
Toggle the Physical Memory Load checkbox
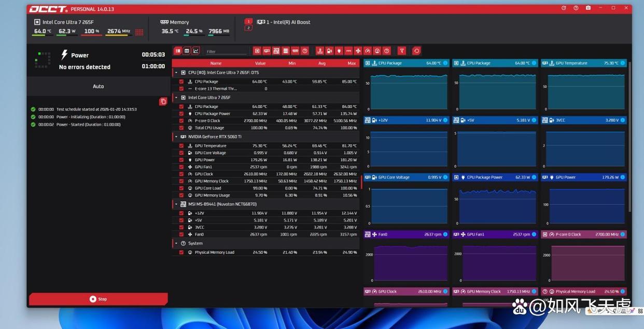click(x=181, y=252)
